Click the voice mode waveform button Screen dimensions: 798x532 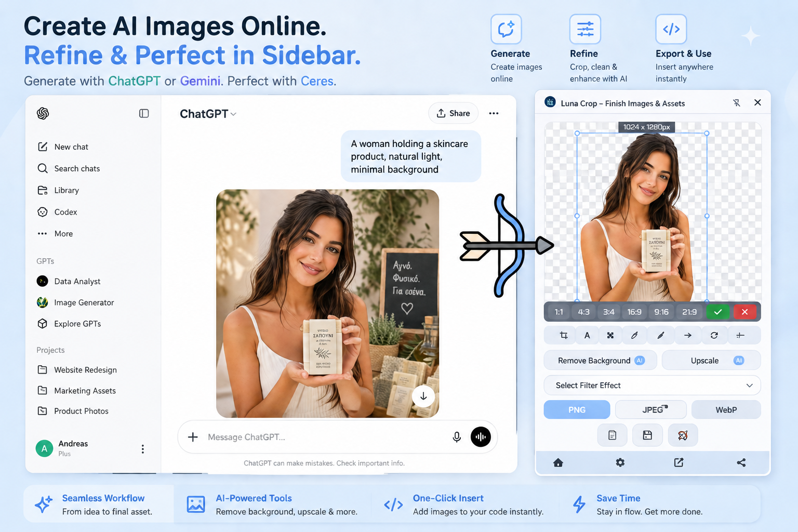tap(481, 437)
